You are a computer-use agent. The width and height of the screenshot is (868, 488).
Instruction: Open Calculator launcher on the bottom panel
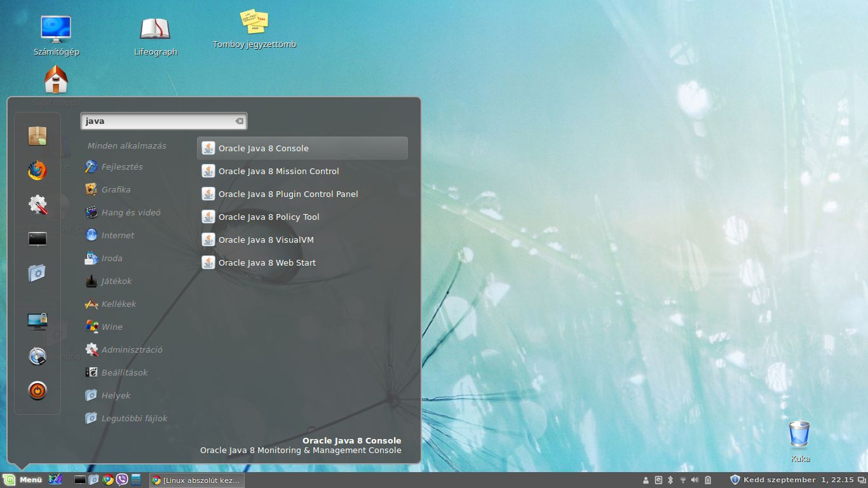click(136, 480)
